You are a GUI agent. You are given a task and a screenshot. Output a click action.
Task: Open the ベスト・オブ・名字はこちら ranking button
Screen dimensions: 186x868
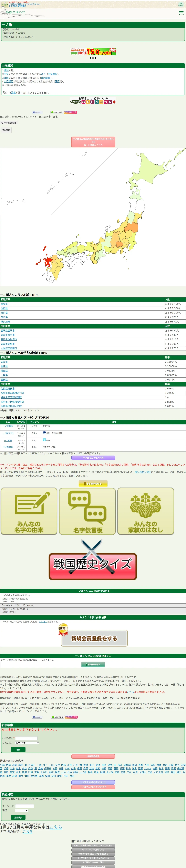tap(93, 850)
